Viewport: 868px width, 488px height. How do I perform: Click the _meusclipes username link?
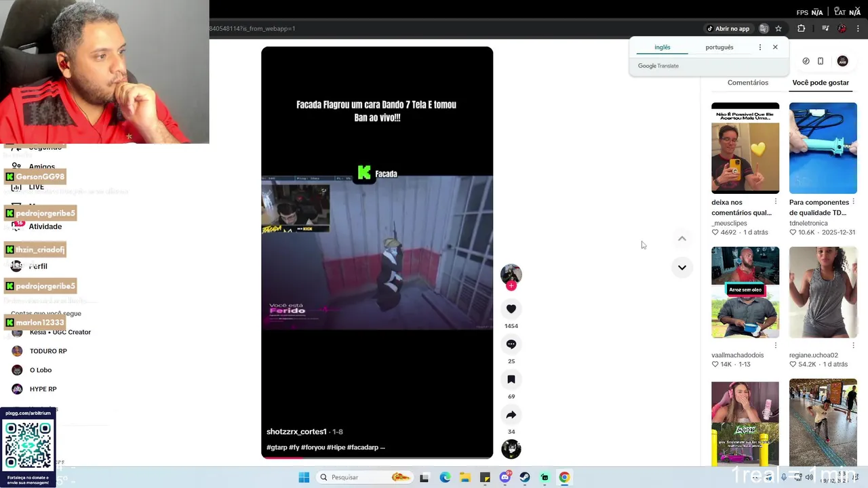pyautogui.click(x=729, y=223)
